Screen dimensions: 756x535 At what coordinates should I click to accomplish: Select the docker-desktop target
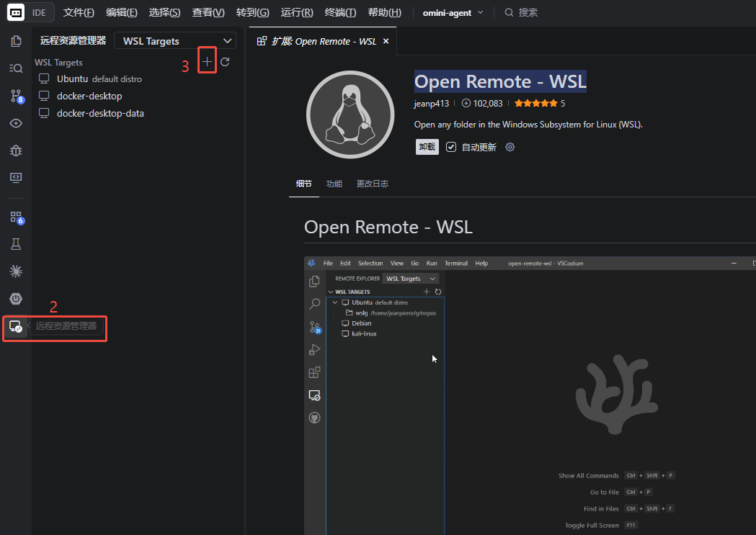point(138,96)
